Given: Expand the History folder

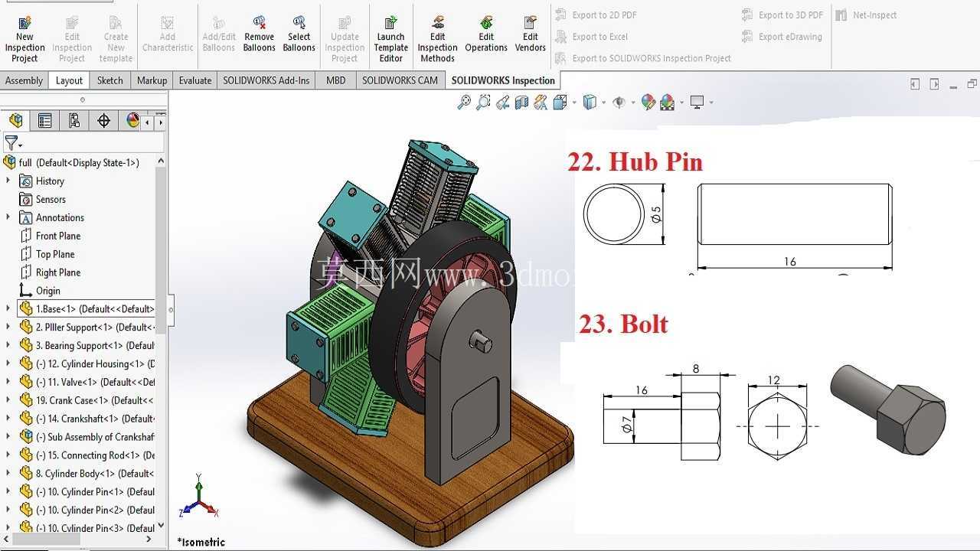Looking at the screenshot, I should (8, 181).
